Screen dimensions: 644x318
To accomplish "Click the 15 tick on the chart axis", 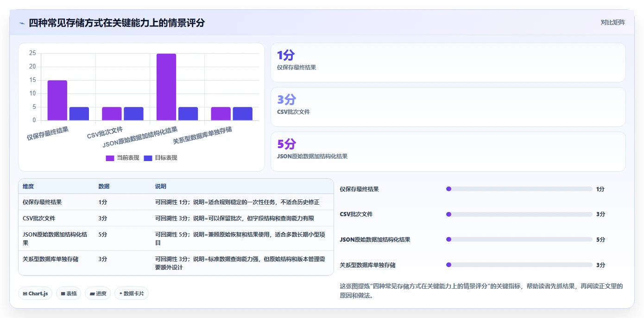I will [32, 80].
